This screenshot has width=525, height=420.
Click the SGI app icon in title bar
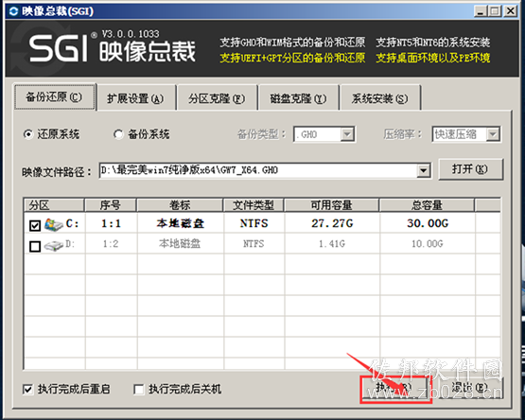pyautogui.click(x=14, y=11)
